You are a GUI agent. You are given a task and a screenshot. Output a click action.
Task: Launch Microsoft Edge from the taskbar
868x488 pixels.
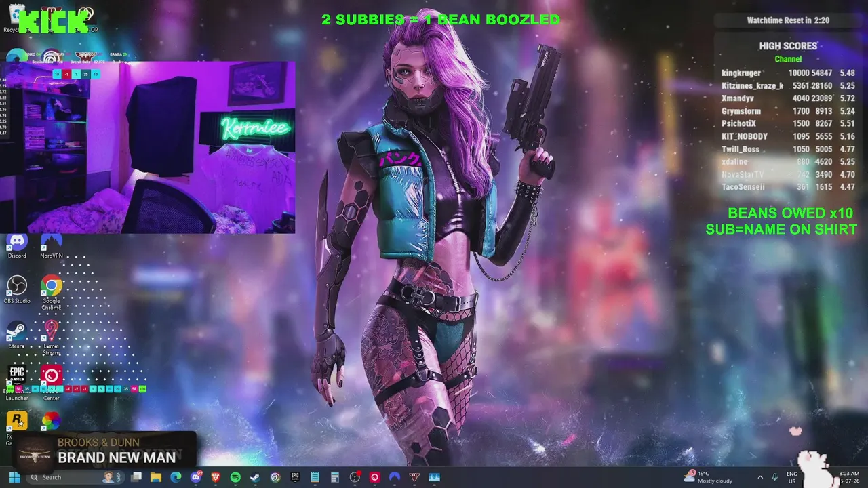click(x=176, y=477)
